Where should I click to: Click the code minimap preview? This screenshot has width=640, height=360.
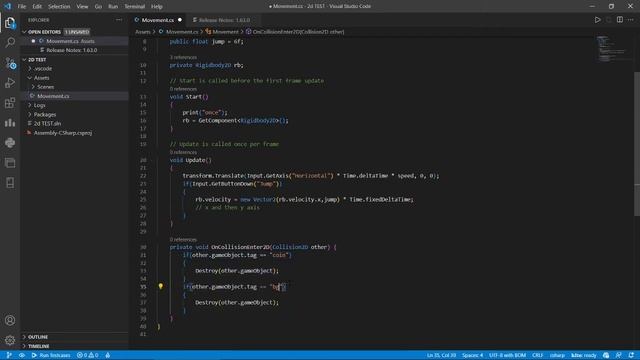(x=610, y=49)
